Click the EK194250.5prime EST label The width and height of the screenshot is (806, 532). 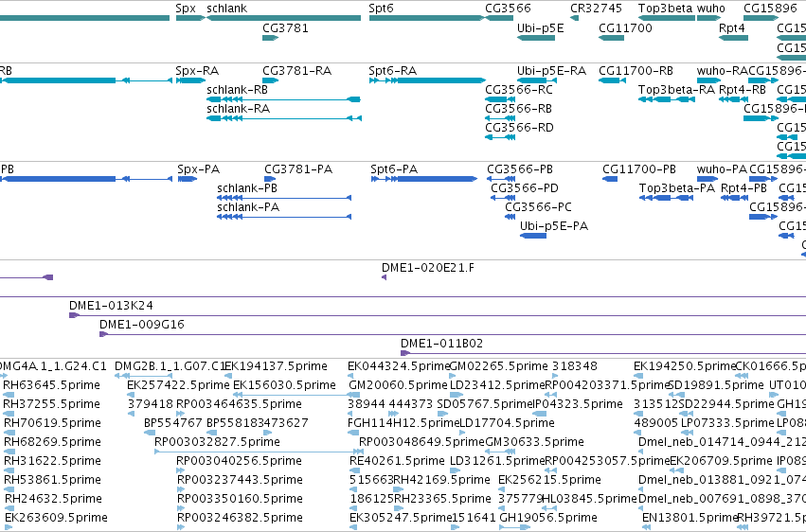(x=685, y=366)
